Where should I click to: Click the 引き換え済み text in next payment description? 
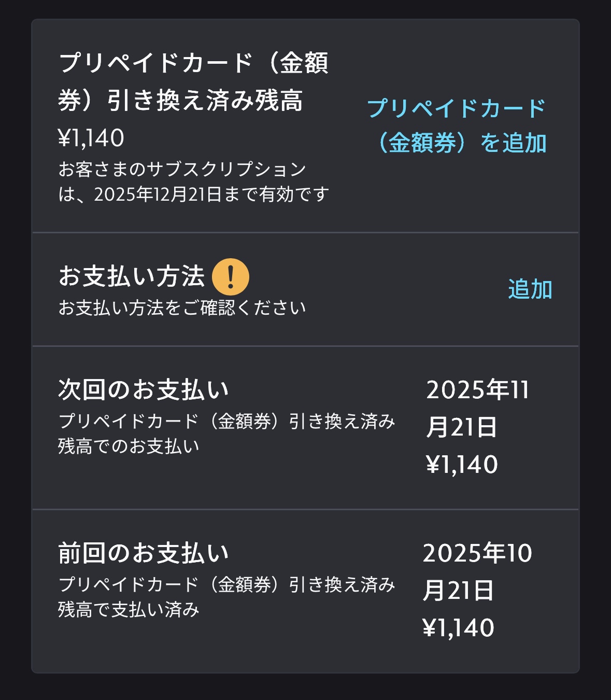click(x=342, y=422)
